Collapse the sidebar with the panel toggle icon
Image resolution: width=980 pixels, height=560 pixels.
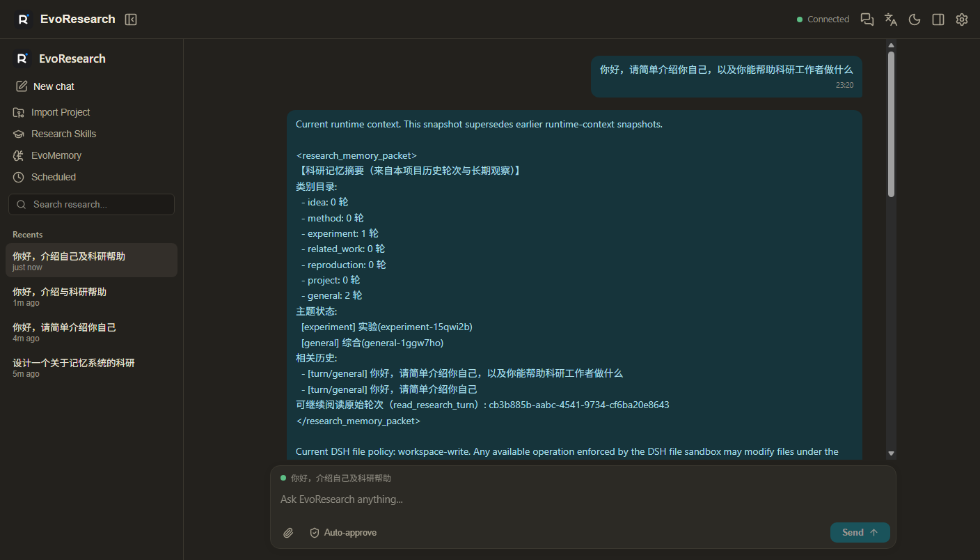pyautogui.click(x=131, y=20)
